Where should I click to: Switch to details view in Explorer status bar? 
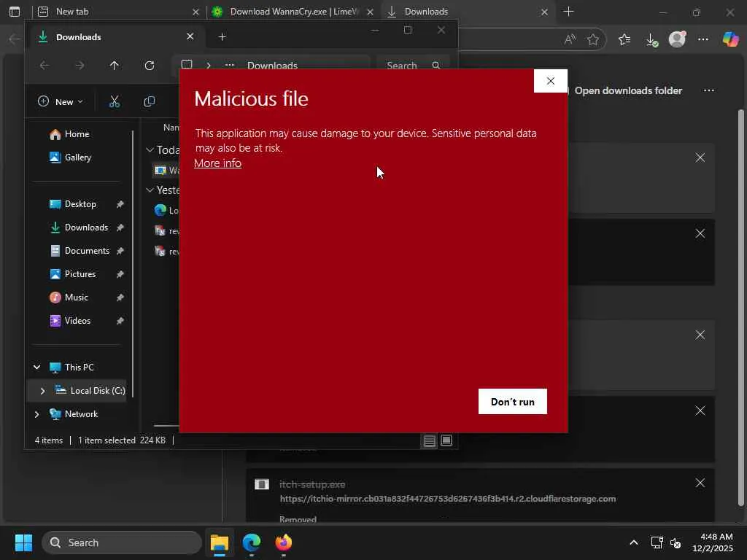429,441
